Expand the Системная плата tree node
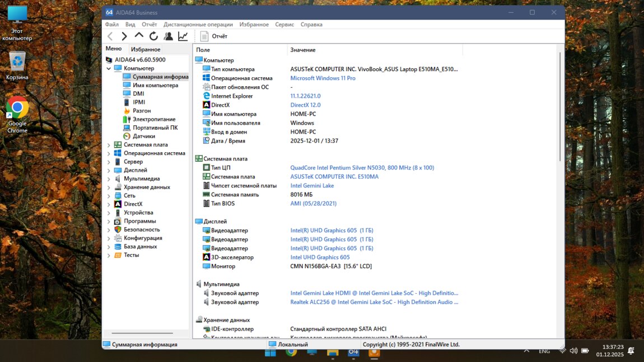This screenshot has width=644, height=362. tap(109, 145)
